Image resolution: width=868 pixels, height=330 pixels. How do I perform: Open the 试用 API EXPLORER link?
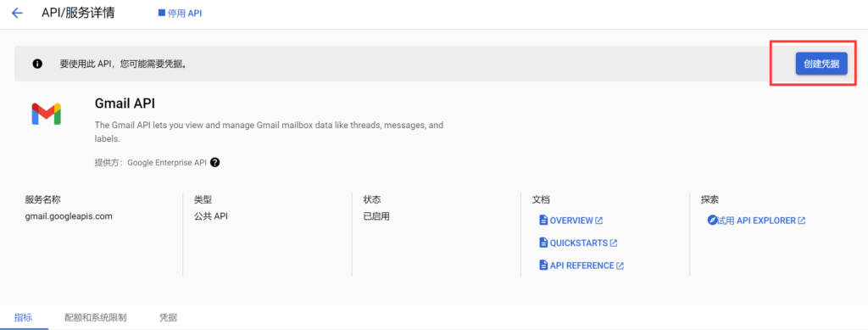(756, 221)
